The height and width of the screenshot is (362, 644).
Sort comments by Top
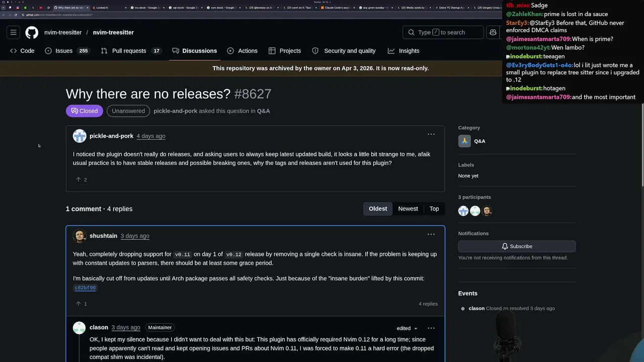(x=434, y=209)
